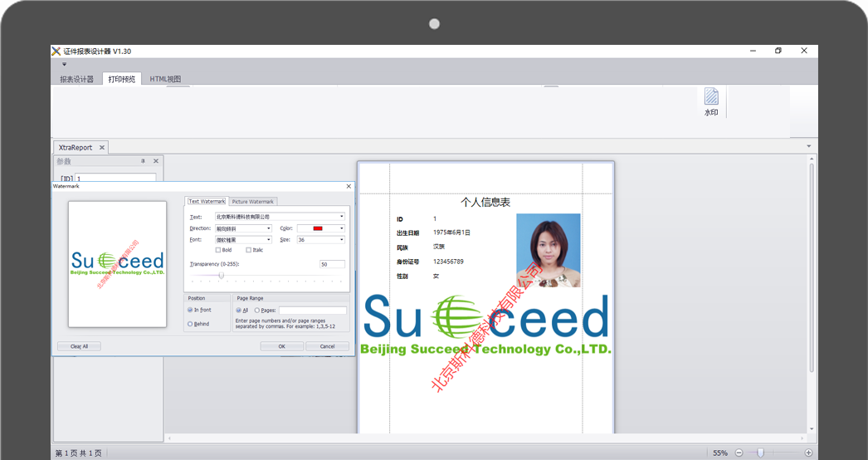Viewport: 868px width, 460px height.
Task: Select the Pages radio button
Action: tap(257, 311)
